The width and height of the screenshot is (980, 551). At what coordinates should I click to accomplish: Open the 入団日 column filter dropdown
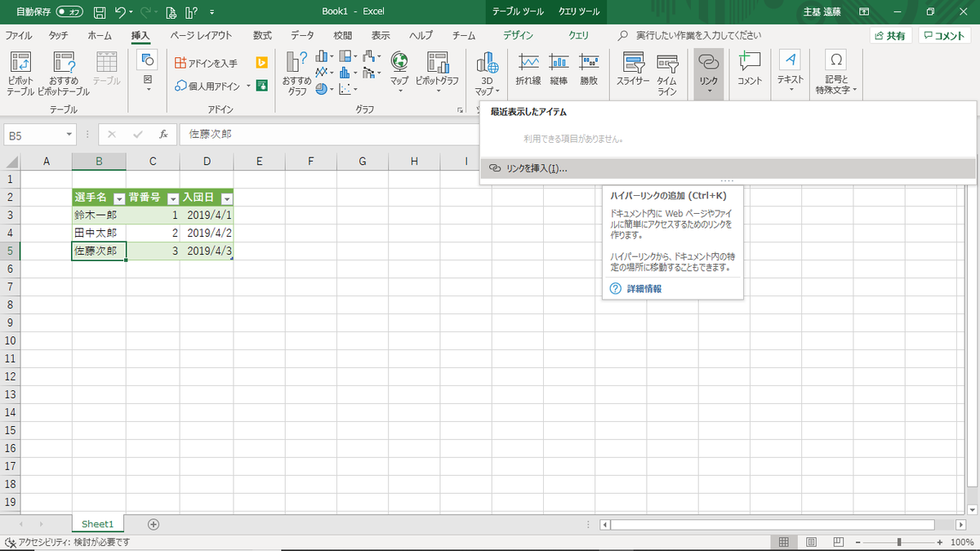coord(227,198)
